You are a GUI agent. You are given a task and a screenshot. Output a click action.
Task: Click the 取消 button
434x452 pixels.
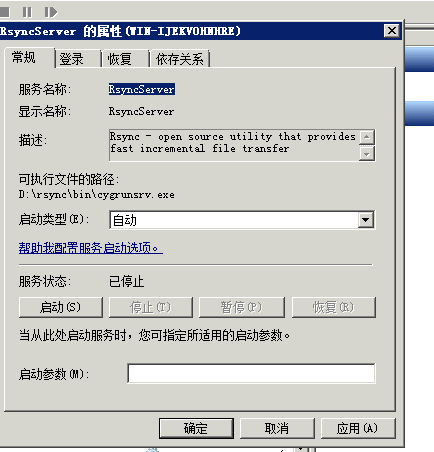tap(277, 428)
